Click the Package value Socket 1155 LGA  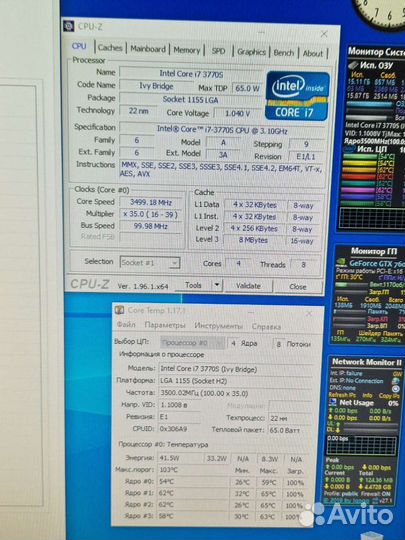(190, 100)
